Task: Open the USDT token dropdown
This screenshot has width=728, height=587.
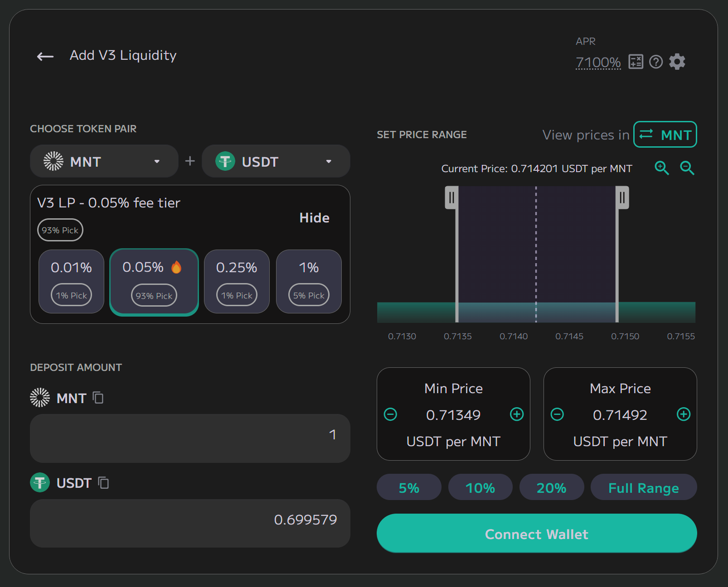Action: 276,161
